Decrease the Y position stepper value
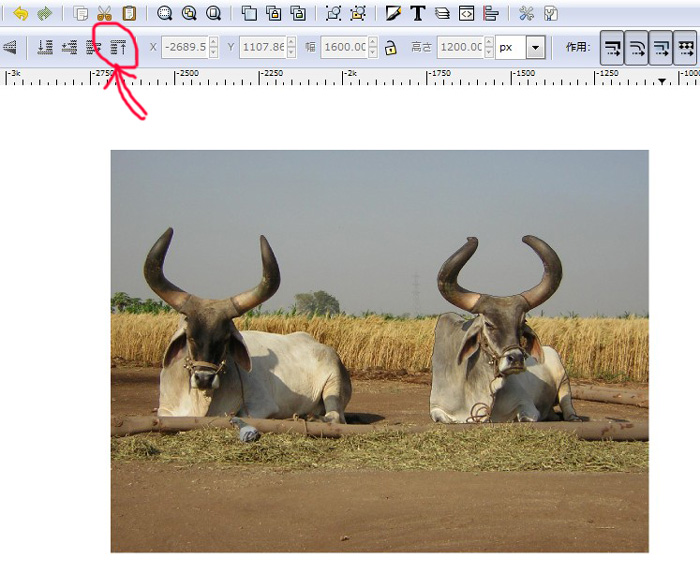The height and width of the screenshot is (573, 700). tap(291, 52)
